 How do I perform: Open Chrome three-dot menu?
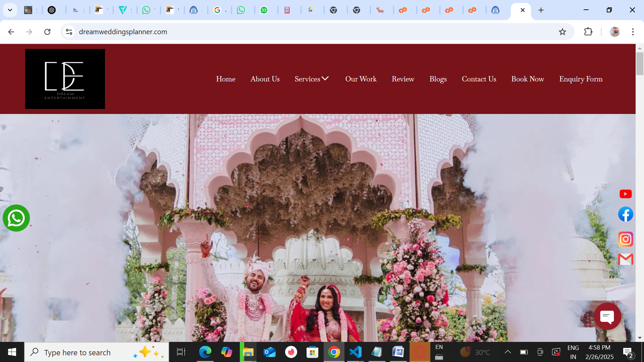coord(633,32)
